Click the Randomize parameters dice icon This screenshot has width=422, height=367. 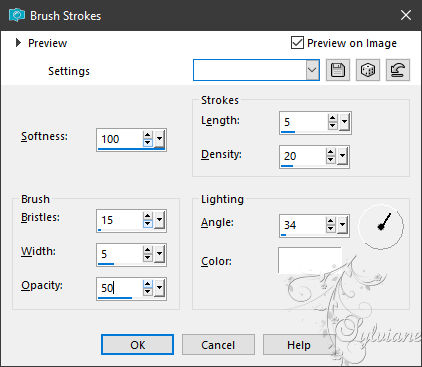coord(368,70)
